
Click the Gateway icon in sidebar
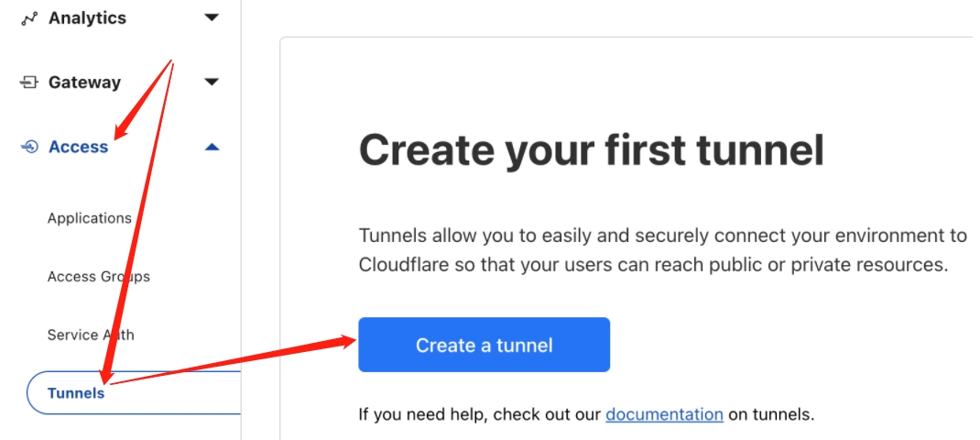(x=28, y=82)
